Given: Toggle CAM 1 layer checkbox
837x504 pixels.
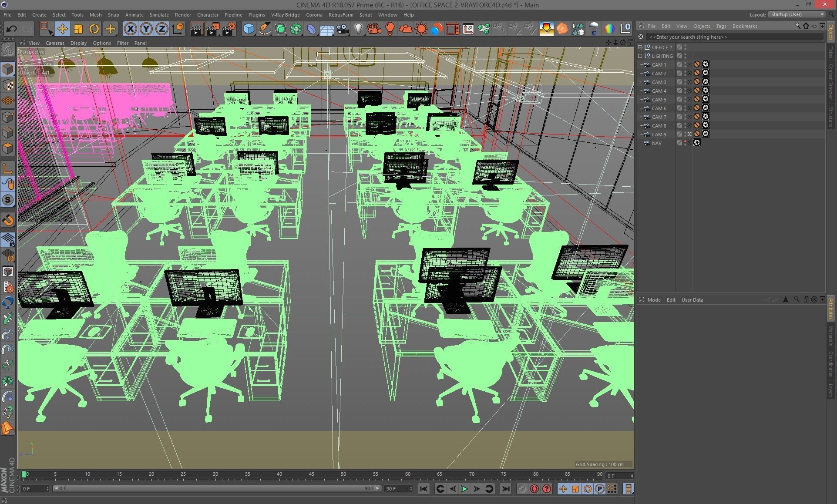Looking at the screenshot, I should tap(679, 64).
